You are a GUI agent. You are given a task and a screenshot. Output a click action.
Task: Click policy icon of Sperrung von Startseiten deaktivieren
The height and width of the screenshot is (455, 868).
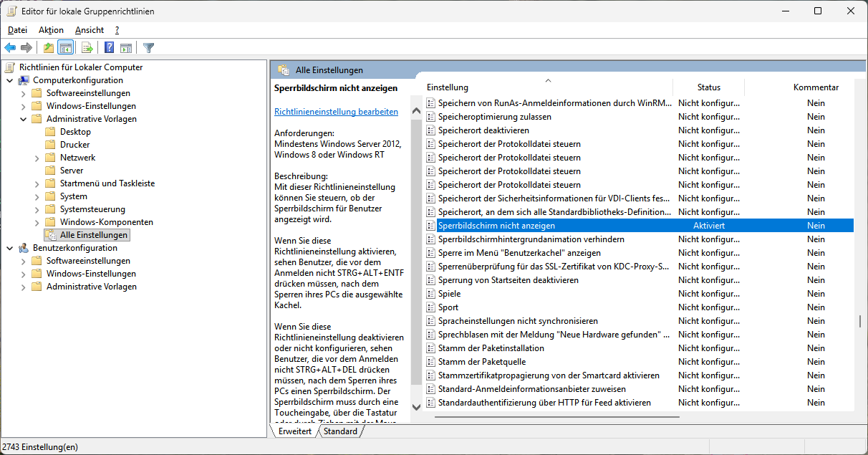point(430,280)
